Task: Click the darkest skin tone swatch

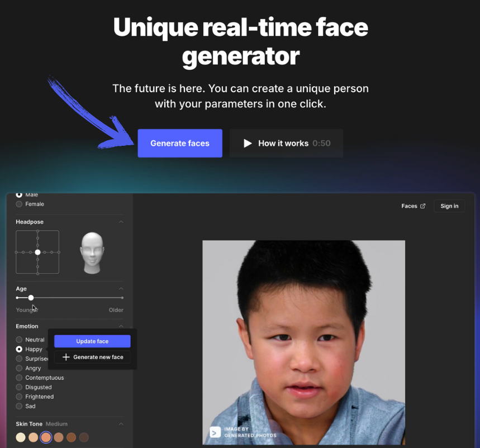Action: tap(84, 437)
